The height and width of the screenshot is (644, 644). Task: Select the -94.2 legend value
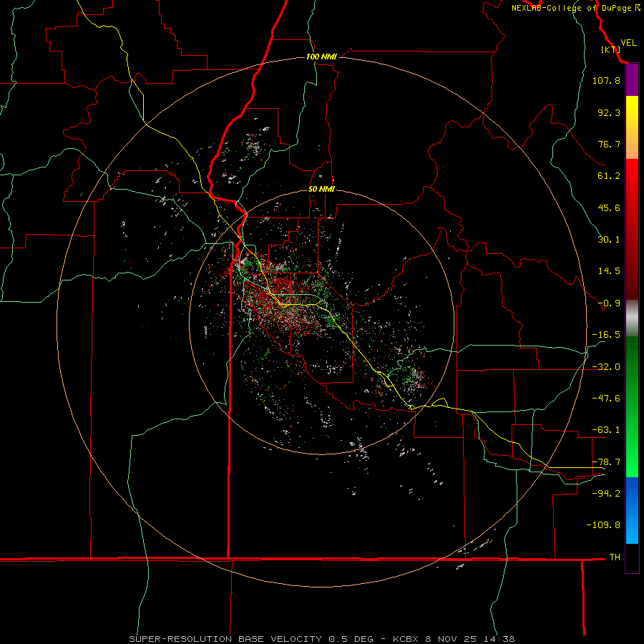coord(606,493)
